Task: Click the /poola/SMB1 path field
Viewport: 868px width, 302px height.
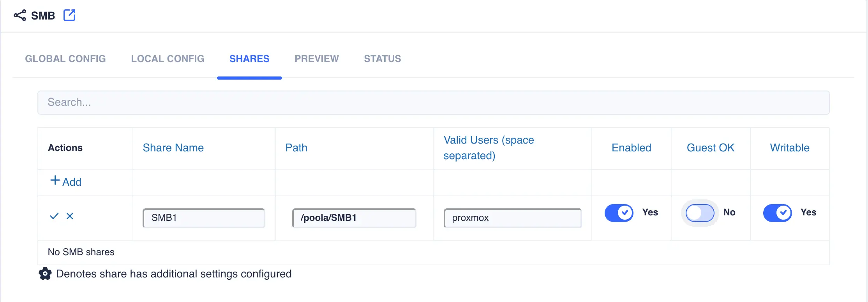Action: click(354, 218)
